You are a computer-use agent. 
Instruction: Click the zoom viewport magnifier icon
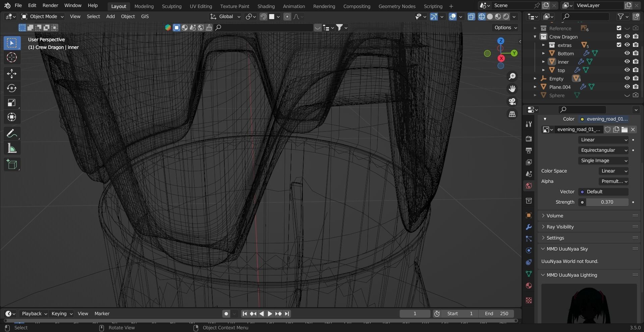coord(512,76)
